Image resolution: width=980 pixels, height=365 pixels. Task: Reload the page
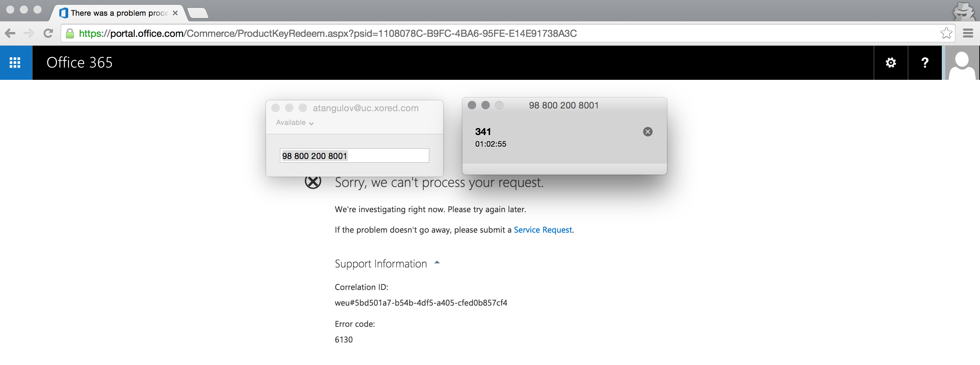pos(48,33)
